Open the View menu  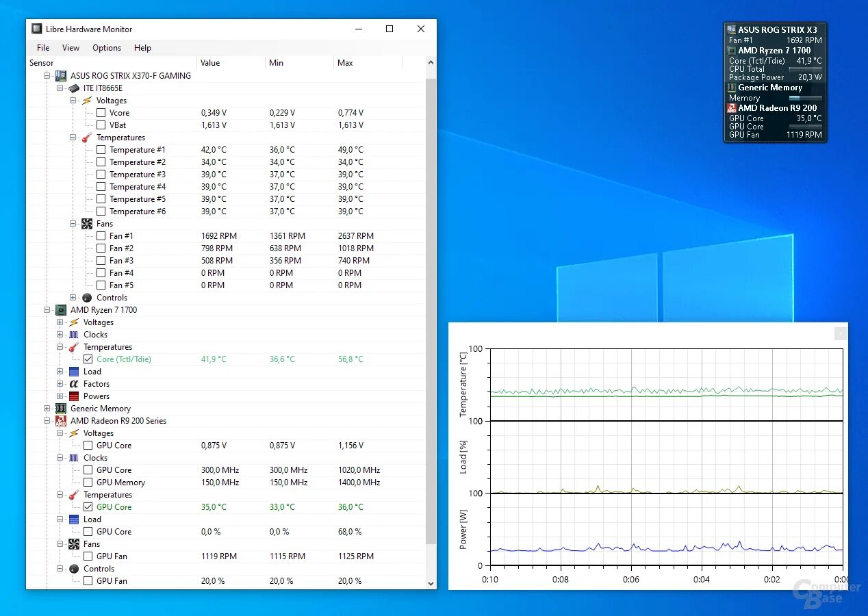point(71,48)
